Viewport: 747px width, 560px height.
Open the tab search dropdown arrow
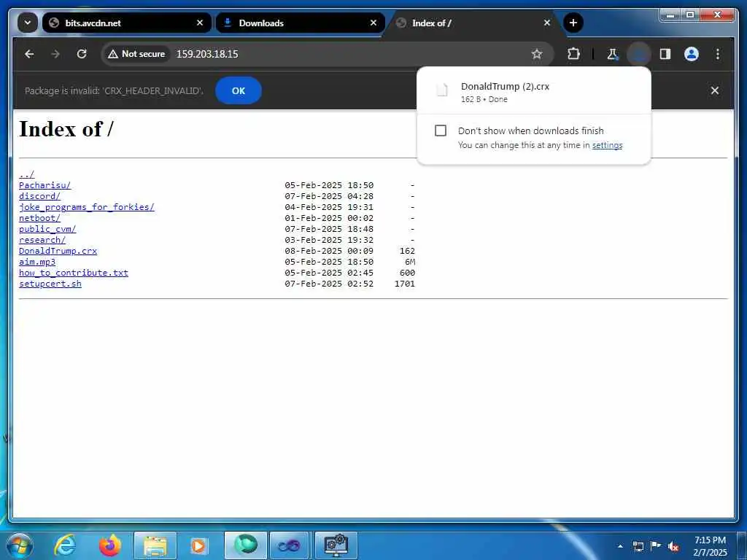tap(28, 23)
